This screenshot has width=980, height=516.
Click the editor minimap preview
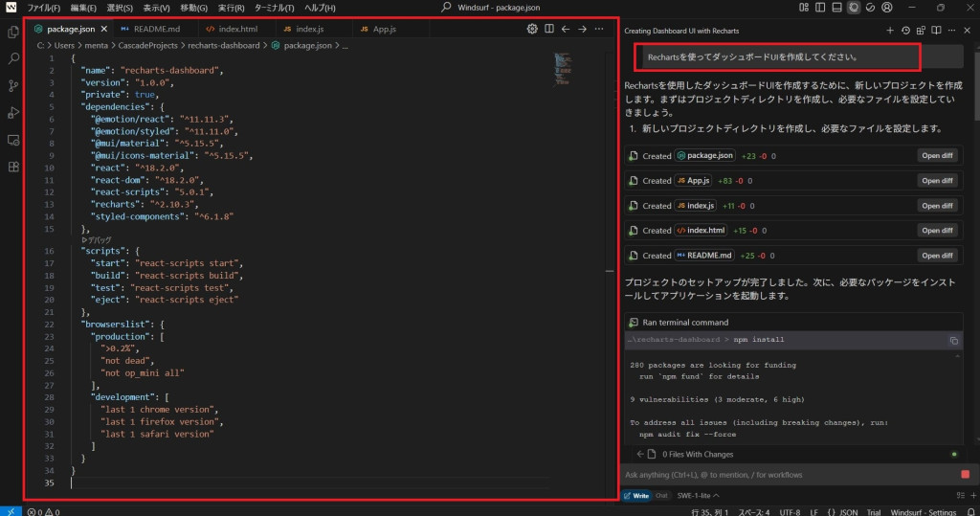(x=561, y=69)
